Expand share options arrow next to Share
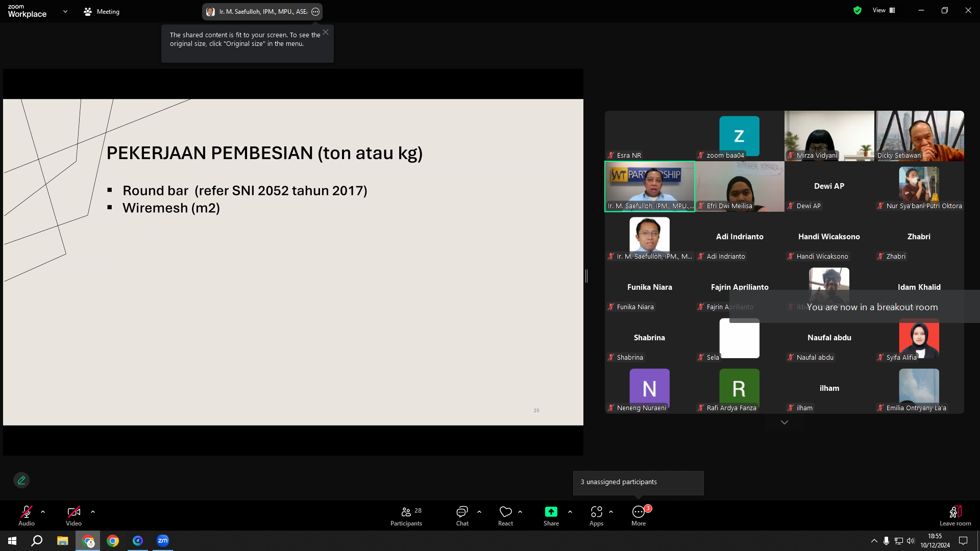The image size is (980, 551). tap(570, 512)
